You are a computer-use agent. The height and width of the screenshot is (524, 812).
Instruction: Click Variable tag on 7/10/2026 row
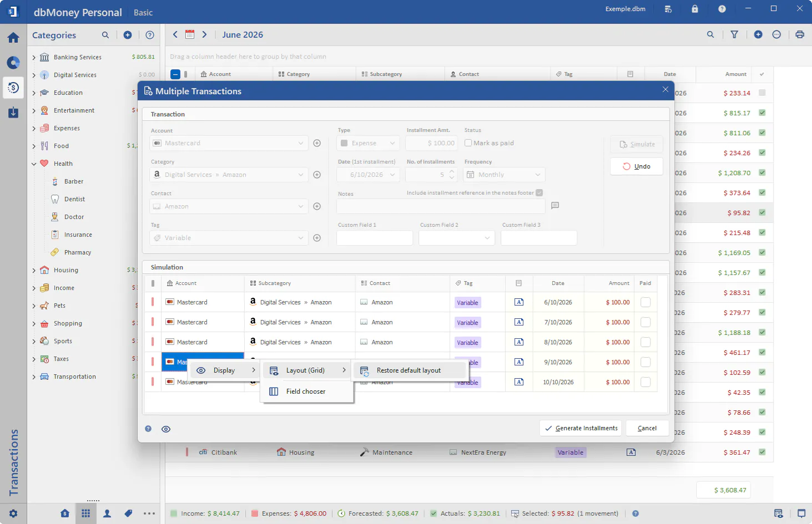click(467, 323)
